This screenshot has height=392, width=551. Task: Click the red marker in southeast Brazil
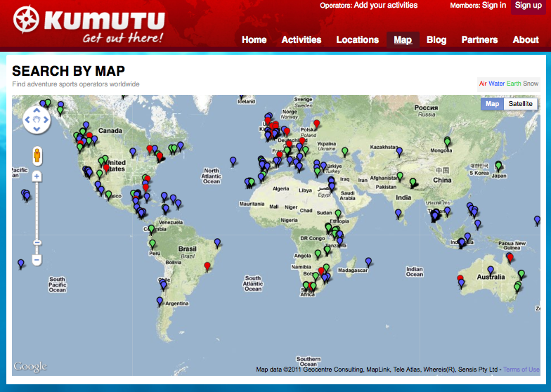pyautogui.click(x=207, y=266)
